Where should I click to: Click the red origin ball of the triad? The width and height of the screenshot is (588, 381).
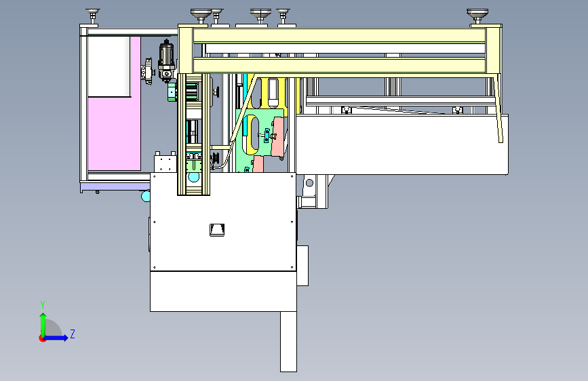[x=42, y=338]
